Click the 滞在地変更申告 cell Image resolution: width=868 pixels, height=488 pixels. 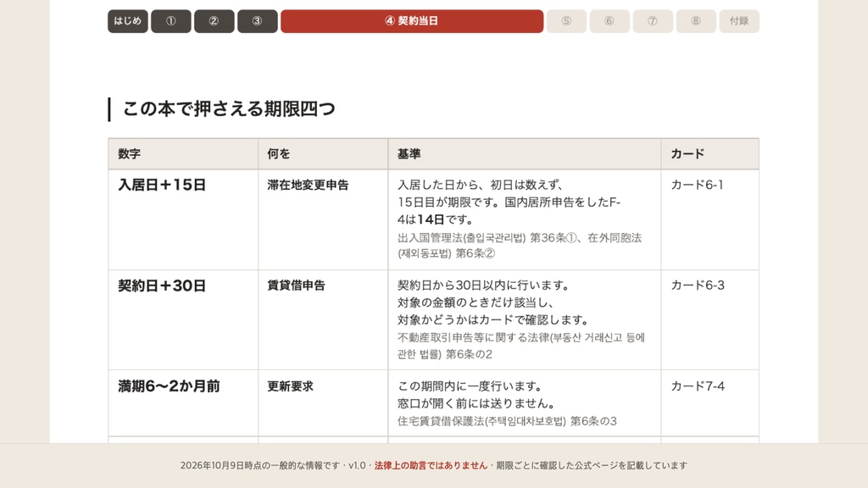323,219
